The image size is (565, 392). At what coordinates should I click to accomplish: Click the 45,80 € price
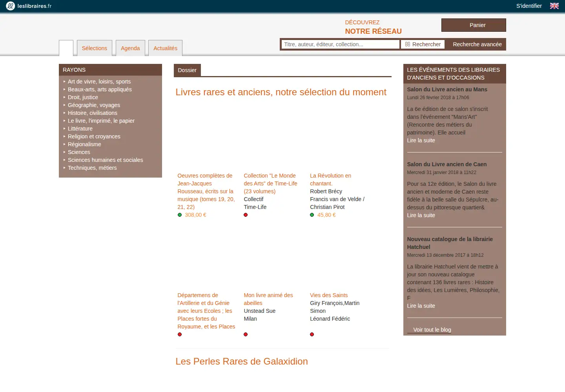click(326, 215)
